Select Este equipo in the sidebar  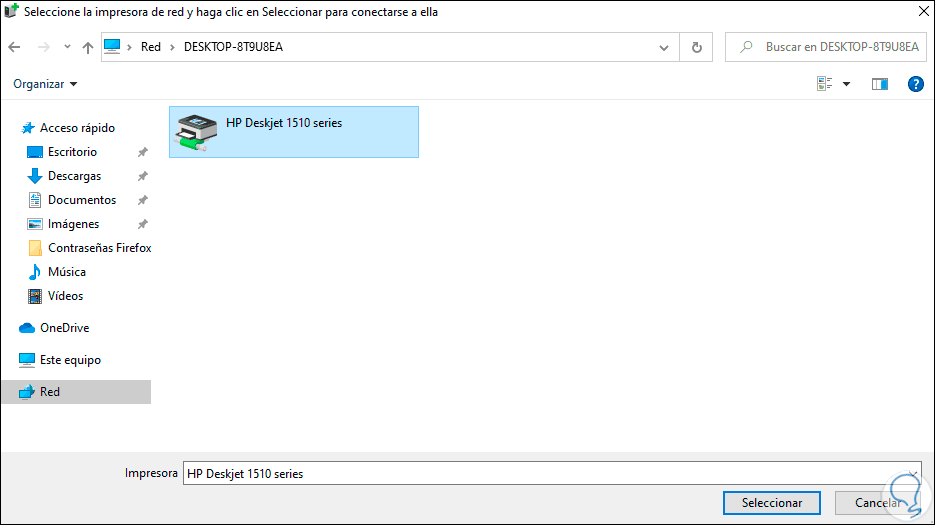point(70,360)
